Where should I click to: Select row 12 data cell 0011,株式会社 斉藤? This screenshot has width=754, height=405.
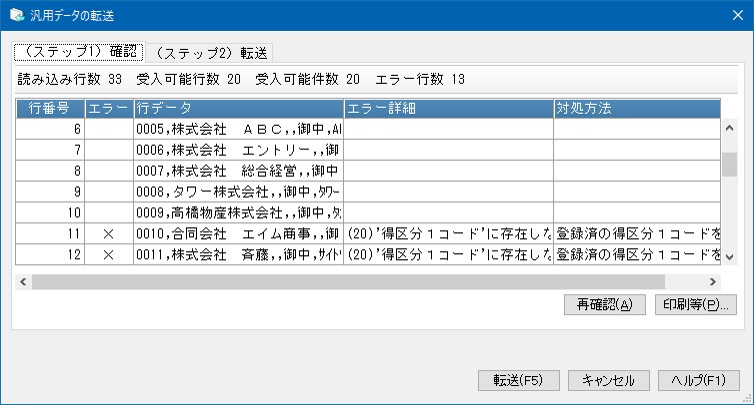coord(238,255)
